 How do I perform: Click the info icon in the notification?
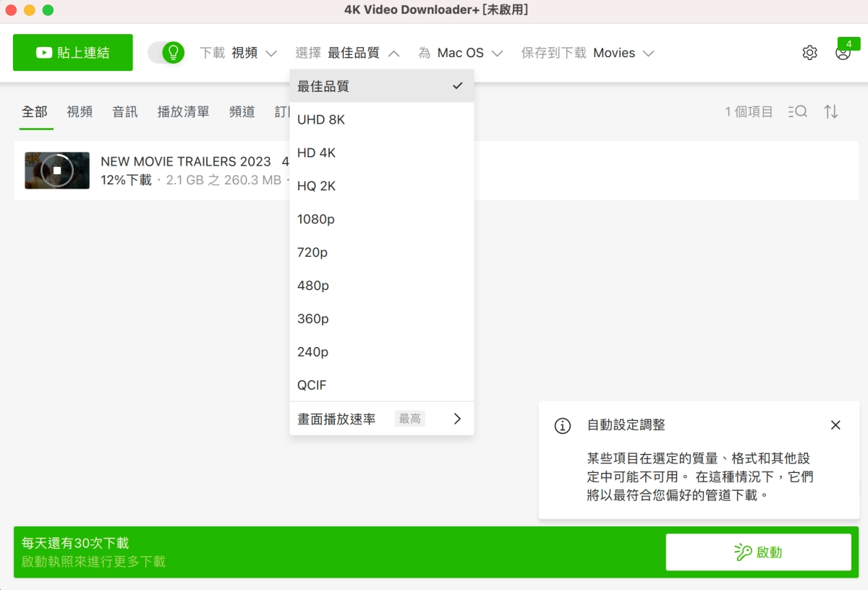coord(562,425)
